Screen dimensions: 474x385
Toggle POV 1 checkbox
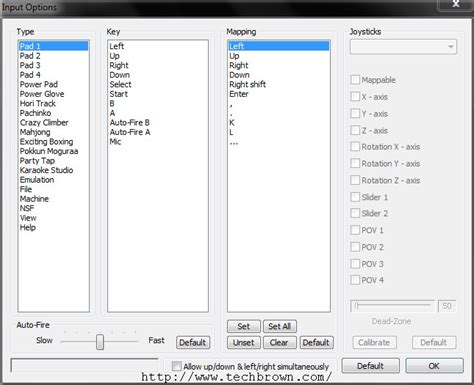355,230
